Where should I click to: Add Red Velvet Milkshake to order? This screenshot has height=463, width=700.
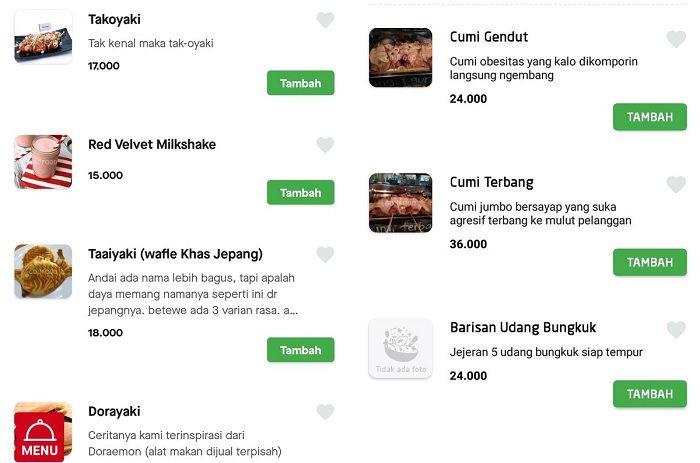click(300, 192)
